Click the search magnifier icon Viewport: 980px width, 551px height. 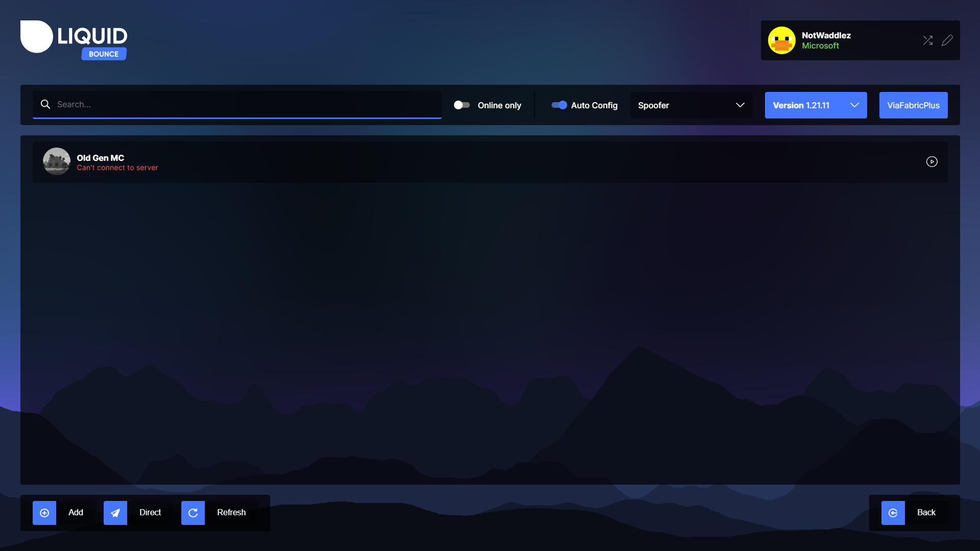[x=45, y=104]
